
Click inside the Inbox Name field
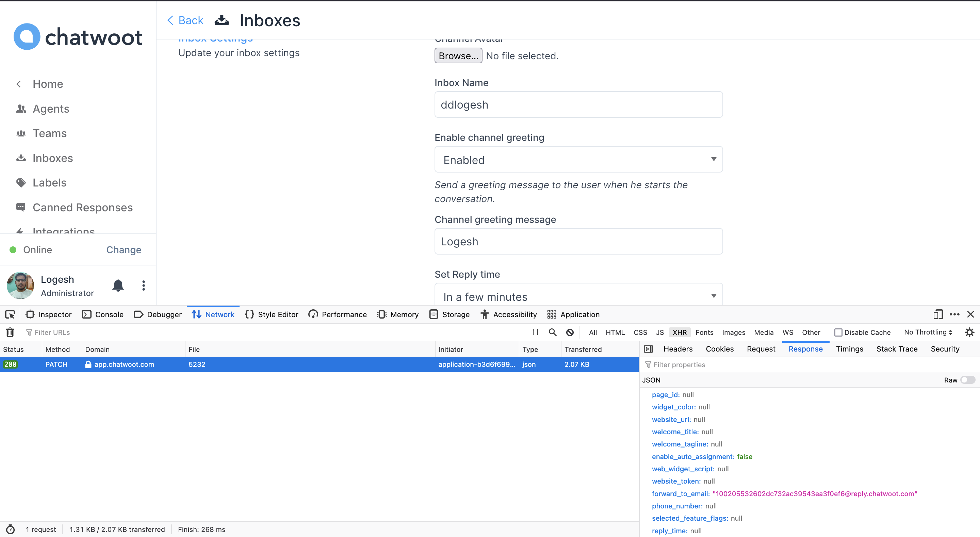coord(578,104)
